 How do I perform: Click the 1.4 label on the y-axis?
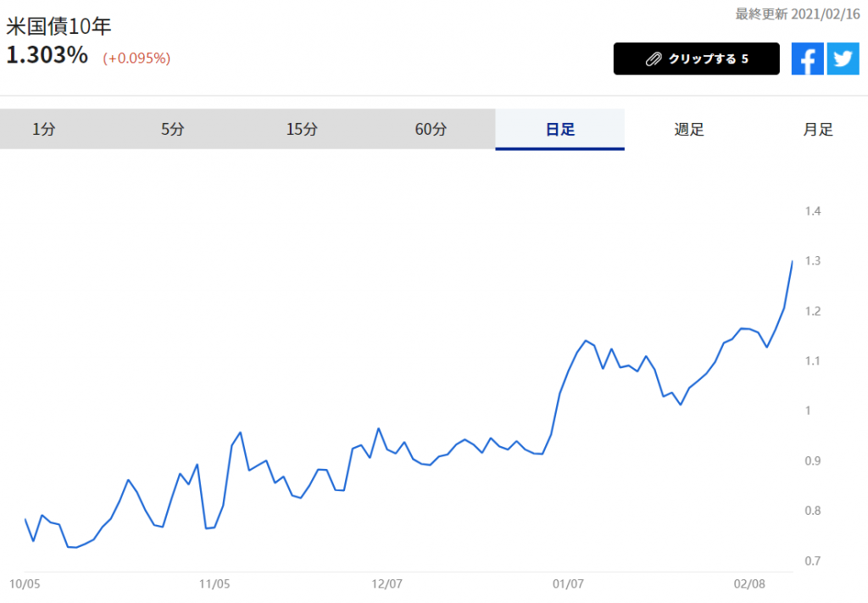pos(813,211)
